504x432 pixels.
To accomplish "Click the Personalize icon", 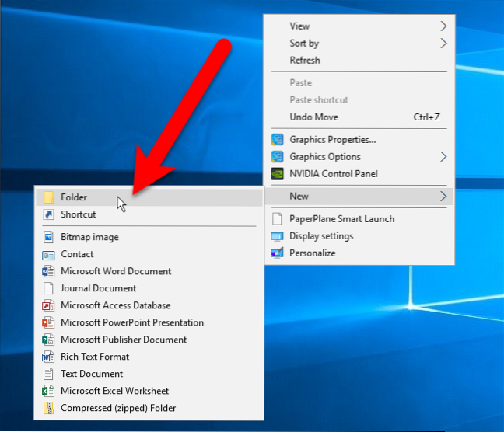I will coord(277,253).
